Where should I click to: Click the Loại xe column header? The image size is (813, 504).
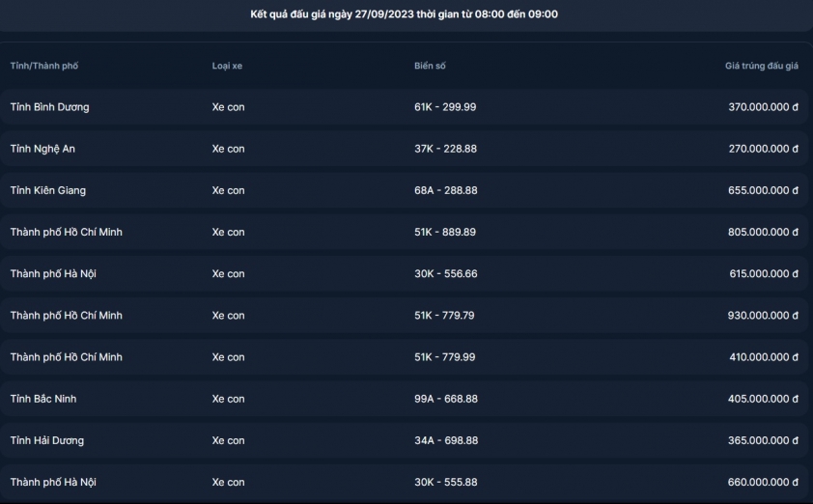(x=227, y=66)
